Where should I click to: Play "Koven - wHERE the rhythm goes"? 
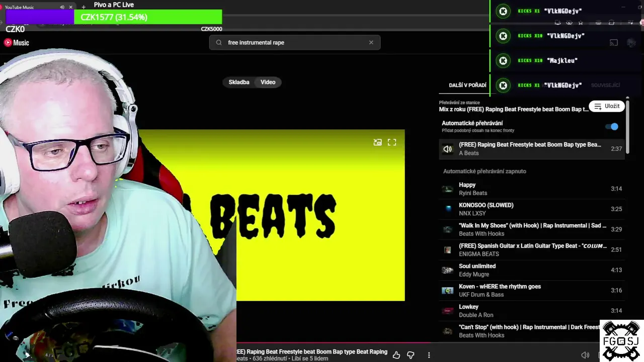[x=532, y=290]
